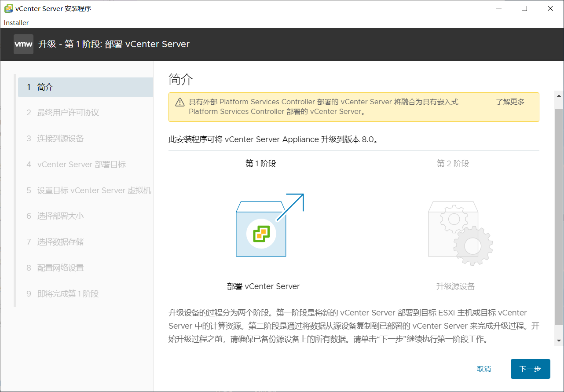The height and width of the screenshot is (392, 564).
Task: Click the vmw logo in the header
Action: pyautogui.click(x=23, y=44)
